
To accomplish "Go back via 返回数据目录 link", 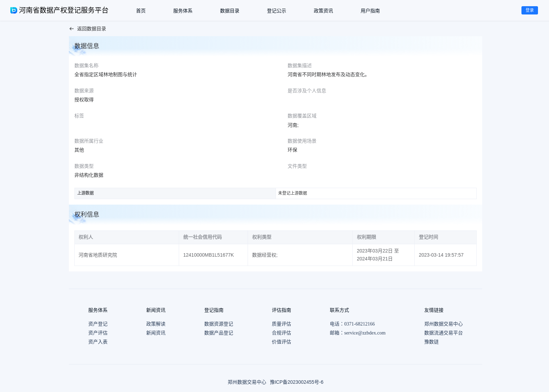I will pos(91,29).
